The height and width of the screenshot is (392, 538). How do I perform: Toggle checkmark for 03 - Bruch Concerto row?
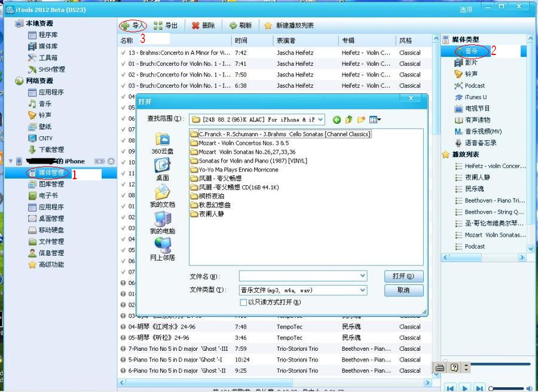coord(123,85)
